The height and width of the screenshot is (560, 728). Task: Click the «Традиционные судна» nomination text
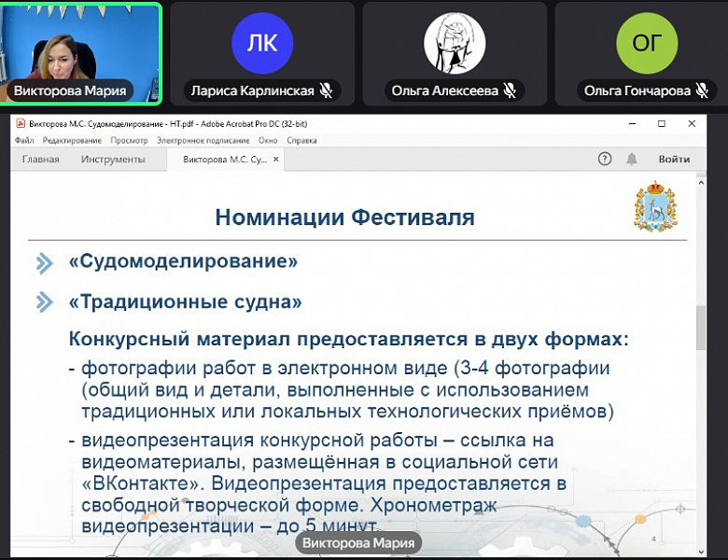point(185,301)
